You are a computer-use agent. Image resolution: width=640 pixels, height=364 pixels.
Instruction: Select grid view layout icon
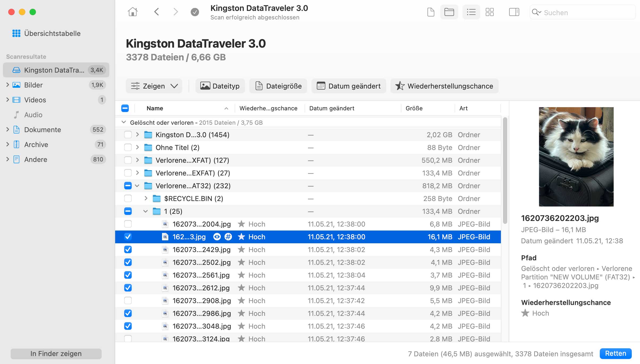(x=489, y=12)
